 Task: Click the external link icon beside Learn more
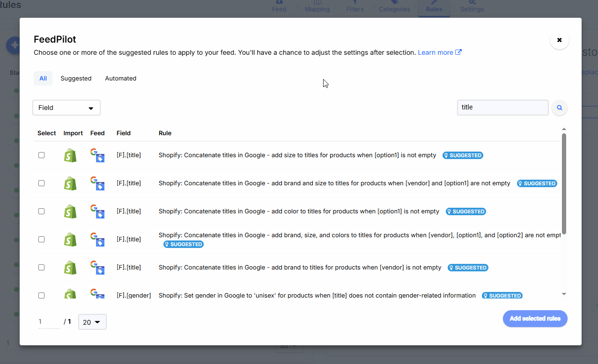click(458, 52)
